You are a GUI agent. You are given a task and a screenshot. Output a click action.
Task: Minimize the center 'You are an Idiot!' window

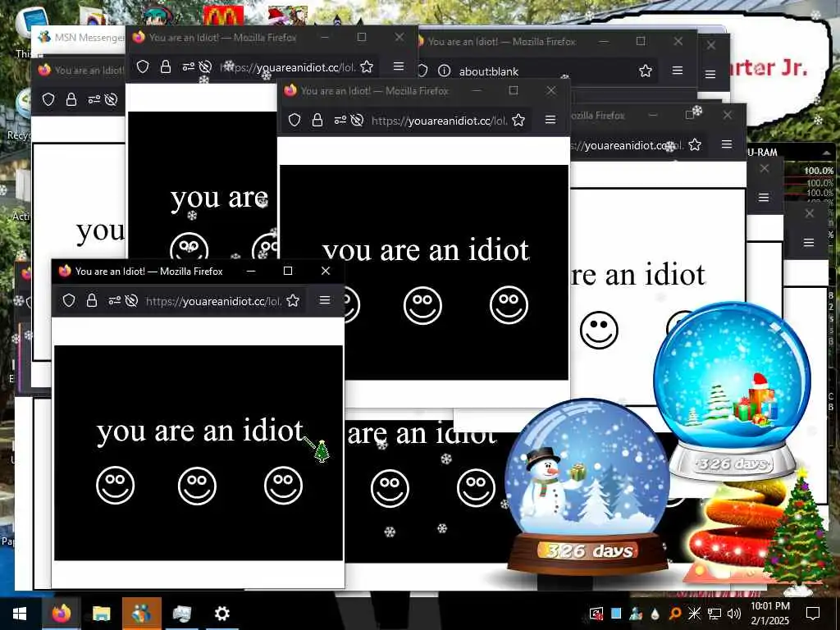[x=477, y=90]
